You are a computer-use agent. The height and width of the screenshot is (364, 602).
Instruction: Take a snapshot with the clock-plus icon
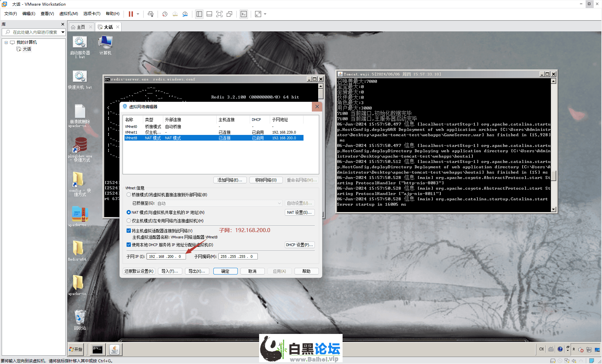(165, 14)
